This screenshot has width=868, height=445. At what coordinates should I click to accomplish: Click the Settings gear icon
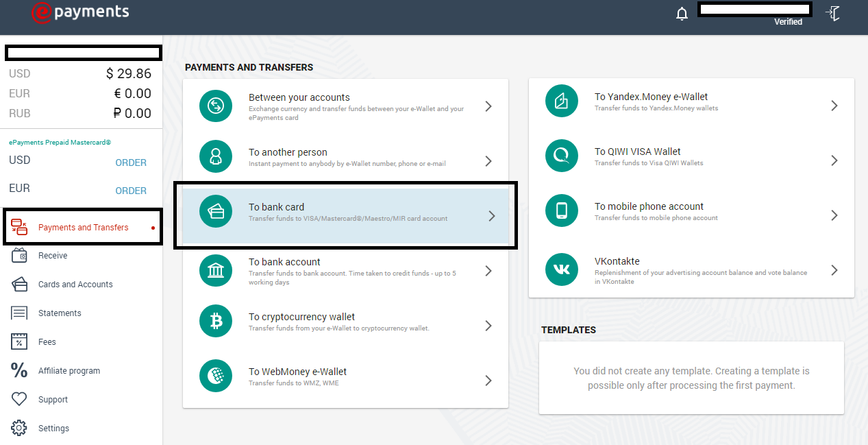[x=19, y=428]
